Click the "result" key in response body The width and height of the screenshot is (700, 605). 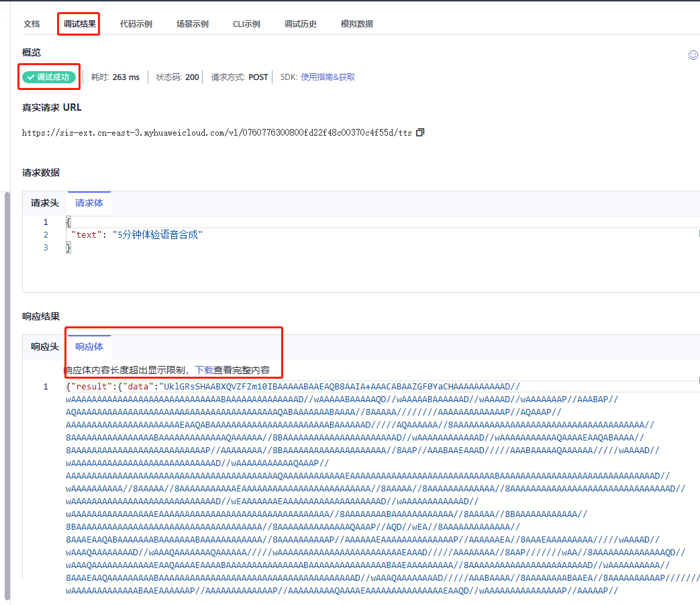point(91,386)
